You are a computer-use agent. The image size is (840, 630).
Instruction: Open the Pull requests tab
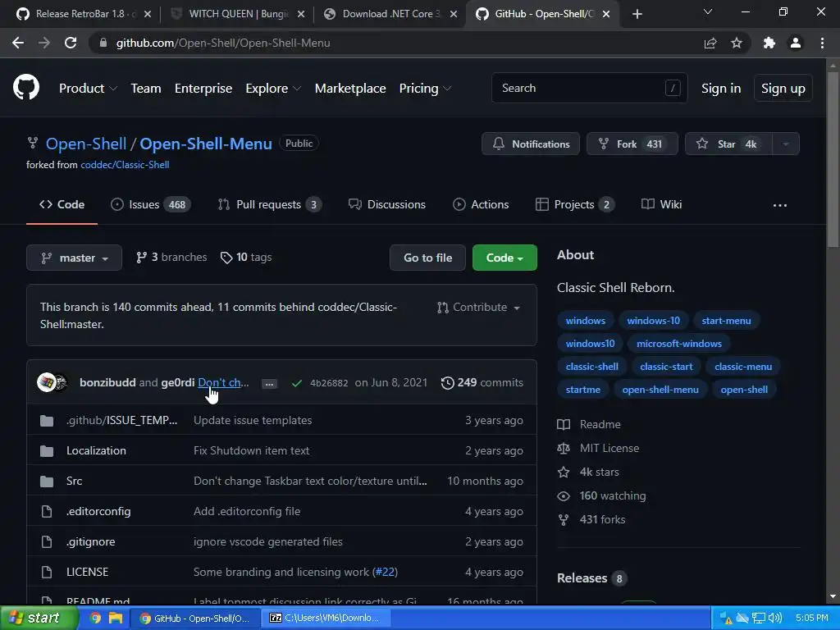(x=269, y=204)
